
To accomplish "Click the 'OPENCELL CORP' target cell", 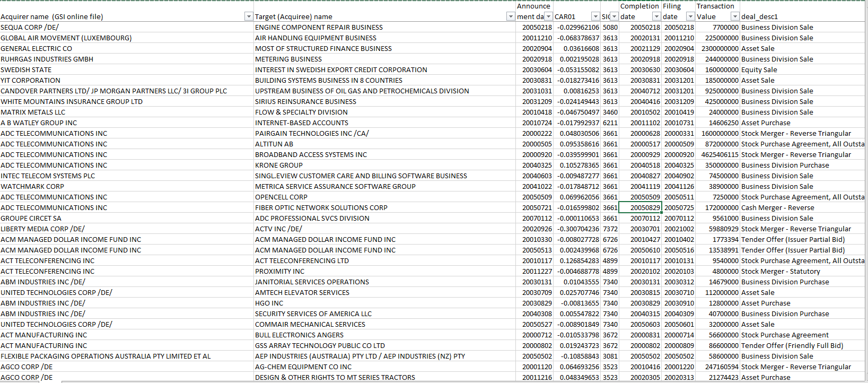I will click(x=384, y=197).
